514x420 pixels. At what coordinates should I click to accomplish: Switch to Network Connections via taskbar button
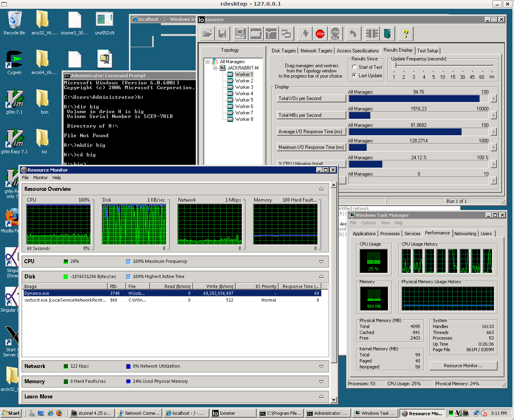click(139, 413)
